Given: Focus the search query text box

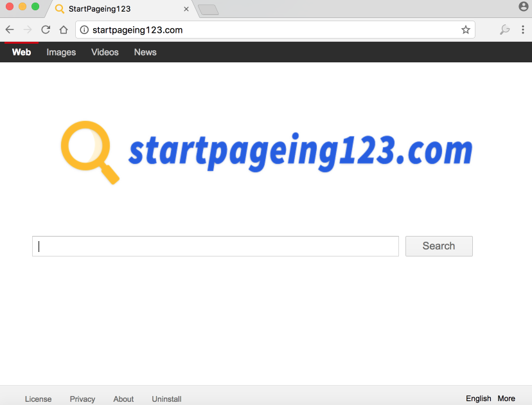Looking at the screenshot, I should click(215, 246).
